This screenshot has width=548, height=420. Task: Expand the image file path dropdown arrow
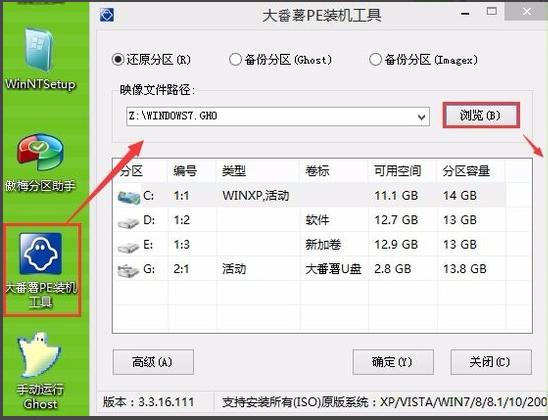coord(421,117)
